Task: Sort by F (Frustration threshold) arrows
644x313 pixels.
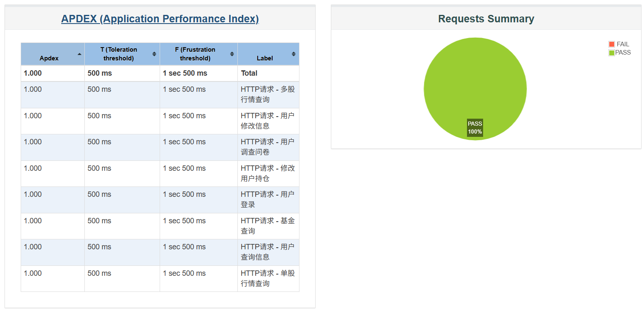Action: pos(232,54)
